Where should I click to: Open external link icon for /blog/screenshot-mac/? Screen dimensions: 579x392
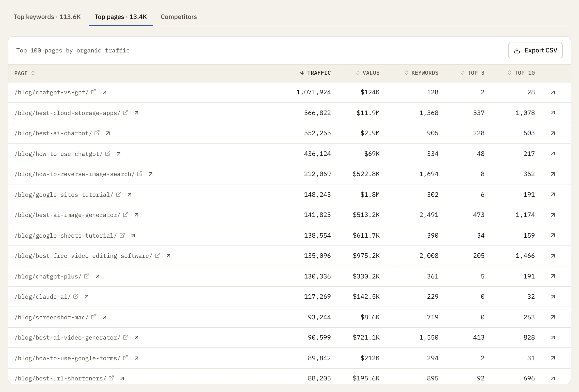[94, 317]
